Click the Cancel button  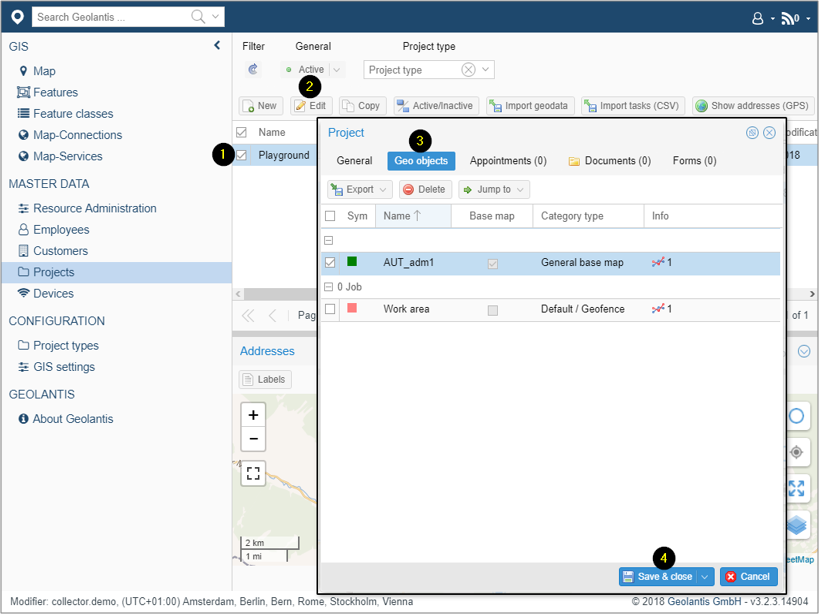click(748, 576)
